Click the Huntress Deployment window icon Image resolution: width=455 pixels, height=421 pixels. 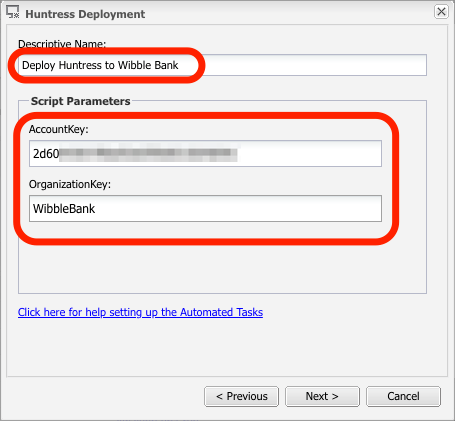(x=13, y=12)
